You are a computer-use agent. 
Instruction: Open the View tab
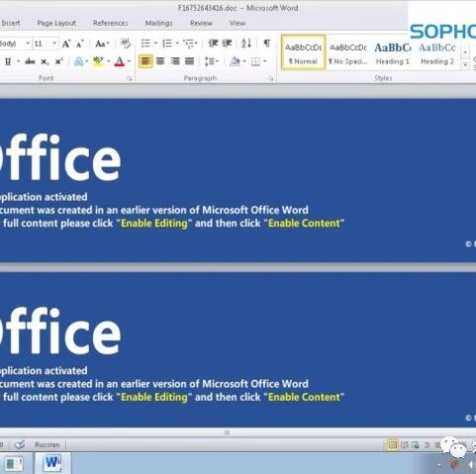pyautogui.click(x=238, y=23)
